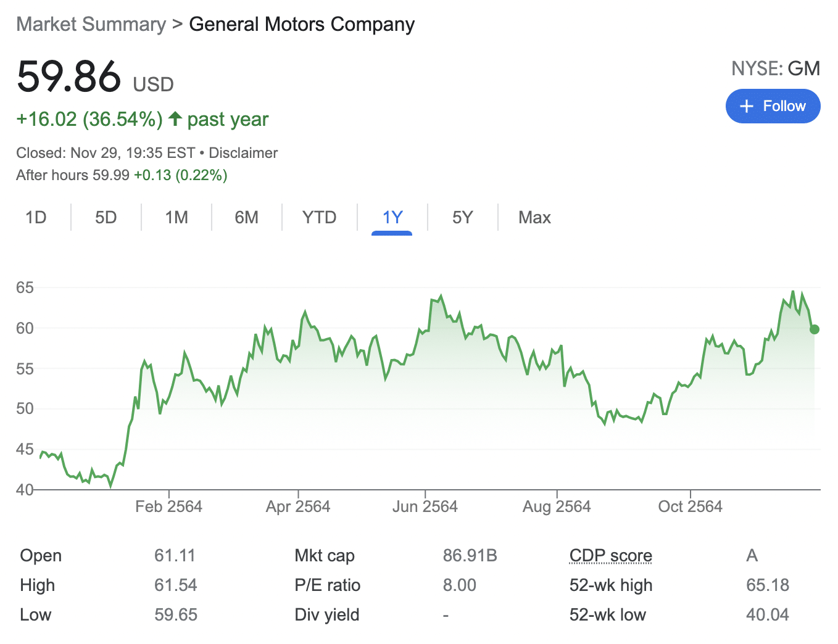Screen dimensions: 838x644
Task: Select the currently active 1Y range
Action: 392,217
